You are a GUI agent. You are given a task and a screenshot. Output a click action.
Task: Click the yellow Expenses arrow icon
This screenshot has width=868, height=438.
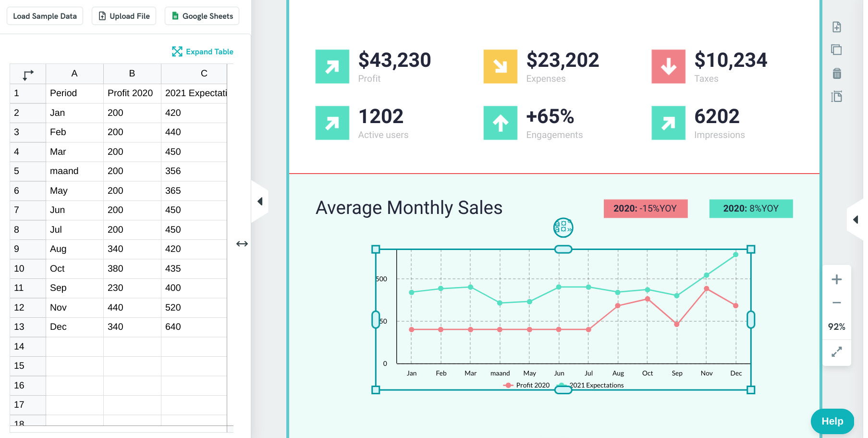pos(500,66)
